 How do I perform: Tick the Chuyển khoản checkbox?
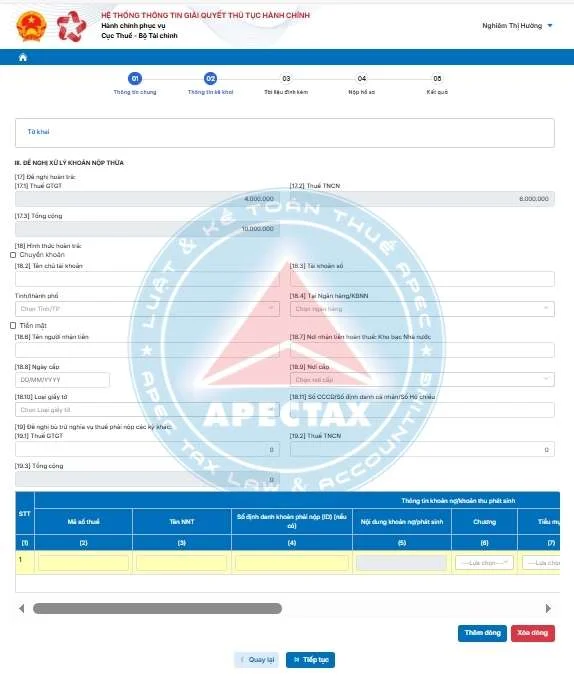coord(13,255)
